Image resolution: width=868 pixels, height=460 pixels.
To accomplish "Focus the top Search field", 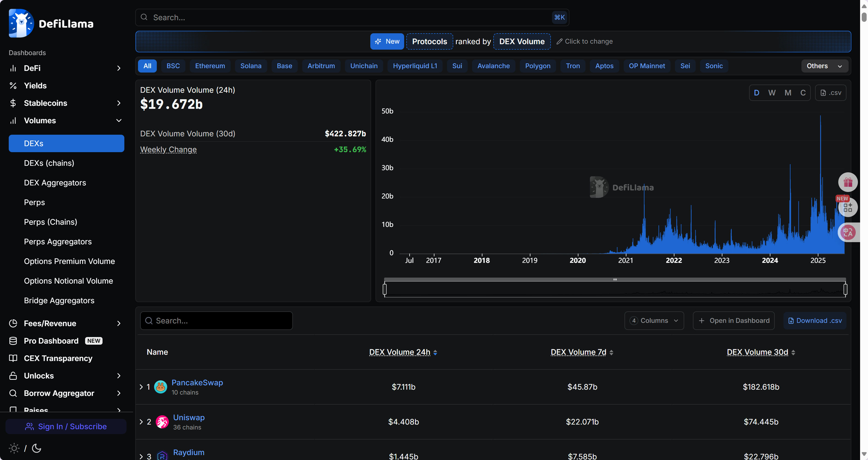I will click(x=352, y=17).
